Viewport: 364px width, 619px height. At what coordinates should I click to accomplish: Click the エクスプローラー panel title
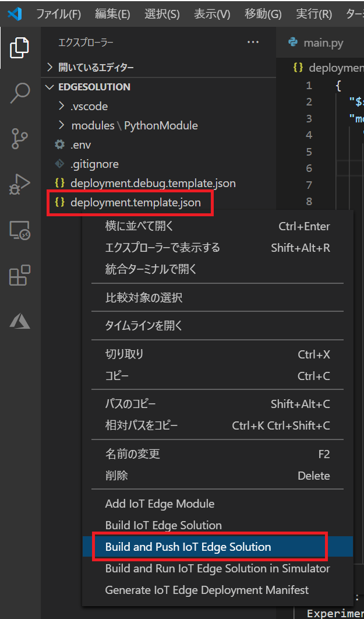pos(86,43)
